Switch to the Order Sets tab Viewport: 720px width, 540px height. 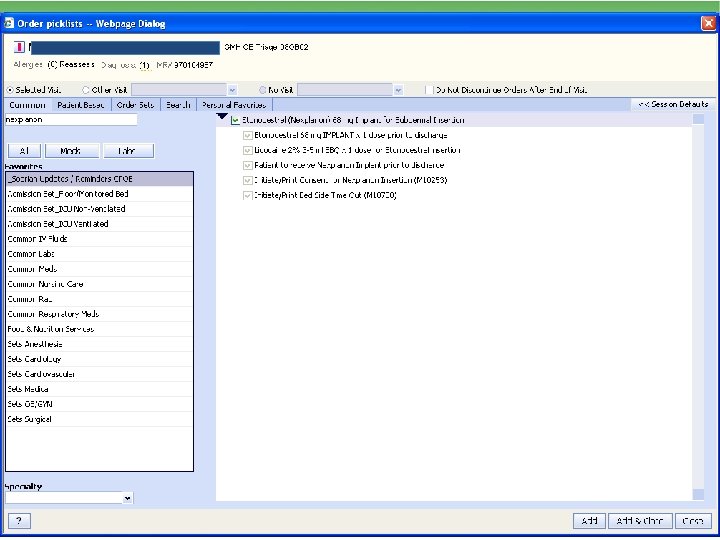pyautogui.click(x=135, y=105)
